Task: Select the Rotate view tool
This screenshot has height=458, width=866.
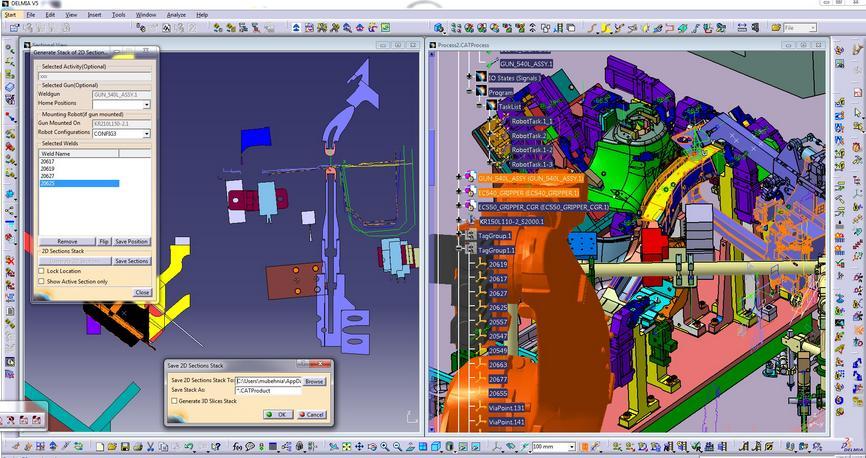Action: pyautogui.click(x=372, y=446)
